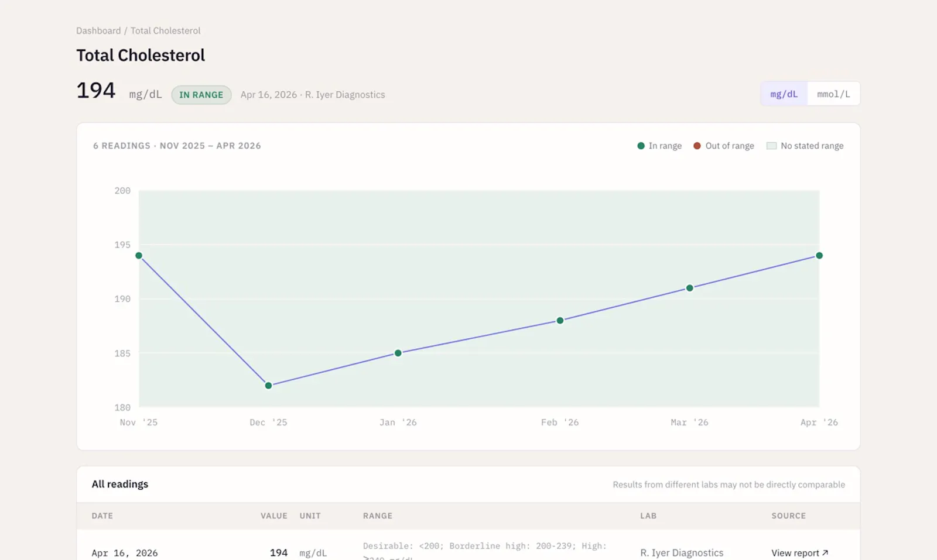Select the Nov '25 data point

coord(139,256)
